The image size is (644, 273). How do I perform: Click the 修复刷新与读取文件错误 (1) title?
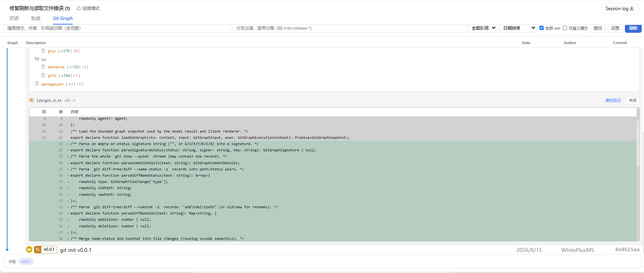coord(40,8)
